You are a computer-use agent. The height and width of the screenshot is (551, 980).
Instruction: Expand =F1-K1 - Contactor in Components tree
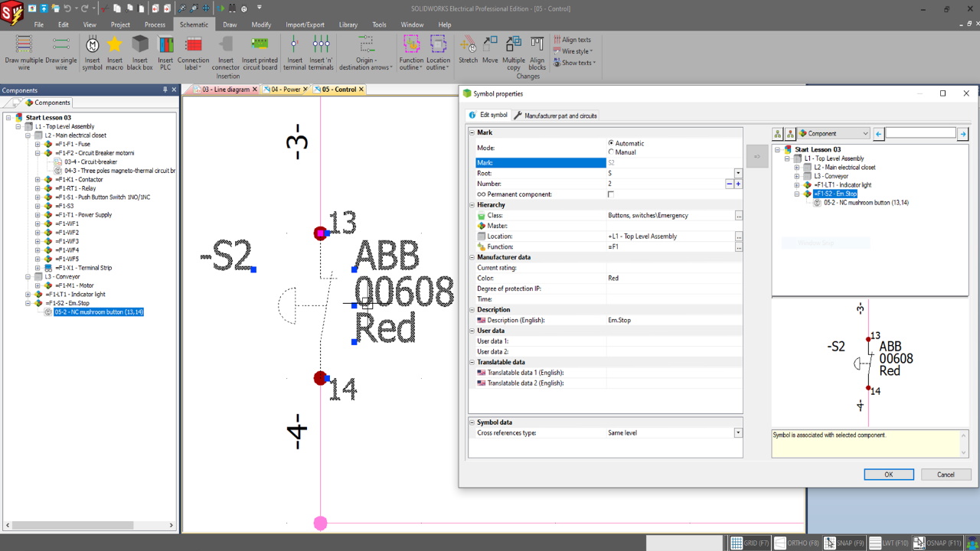click(38, 180)
